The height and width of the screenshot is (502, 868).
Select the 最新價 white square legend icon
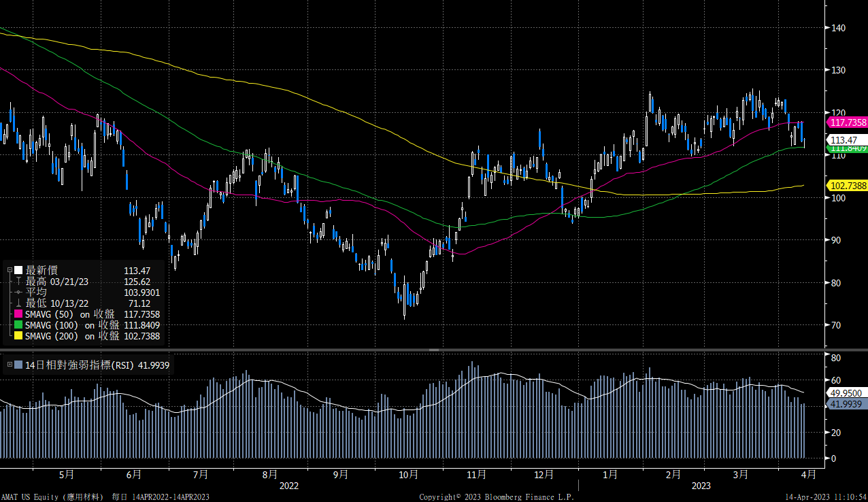click(18, 269)
